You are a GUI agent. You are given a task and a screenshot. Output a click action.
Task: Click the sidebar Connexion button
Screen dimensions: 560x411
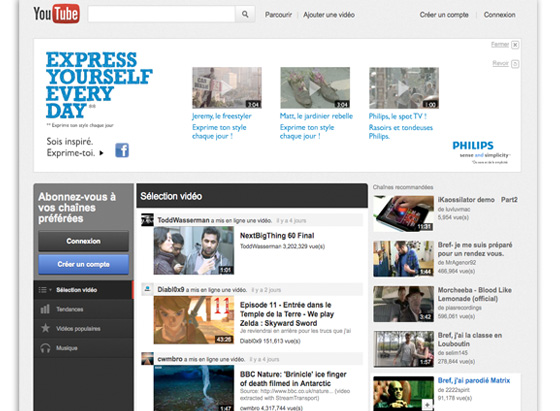tap(83, 241)
